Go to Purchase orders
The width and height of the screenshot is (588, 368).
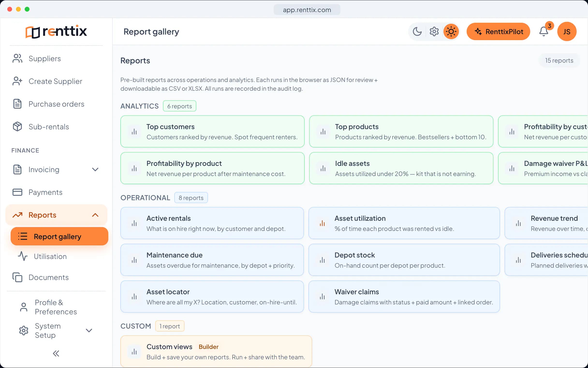pyautogui.click(x=56, y=104)
